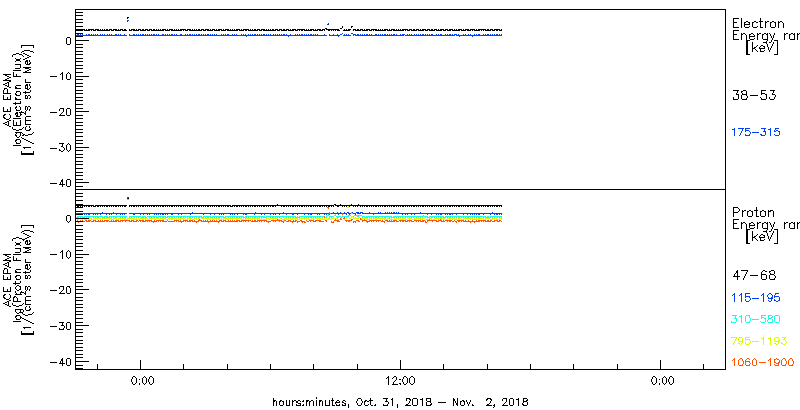
Task: Click the -40 tick label on proton panel
Action: click(x=62, y=362)
